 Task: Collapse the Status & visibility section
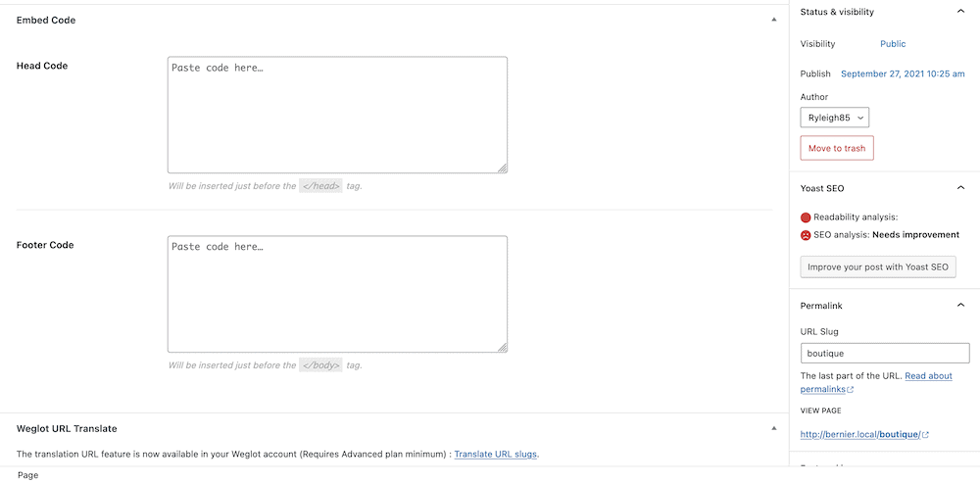959,12
